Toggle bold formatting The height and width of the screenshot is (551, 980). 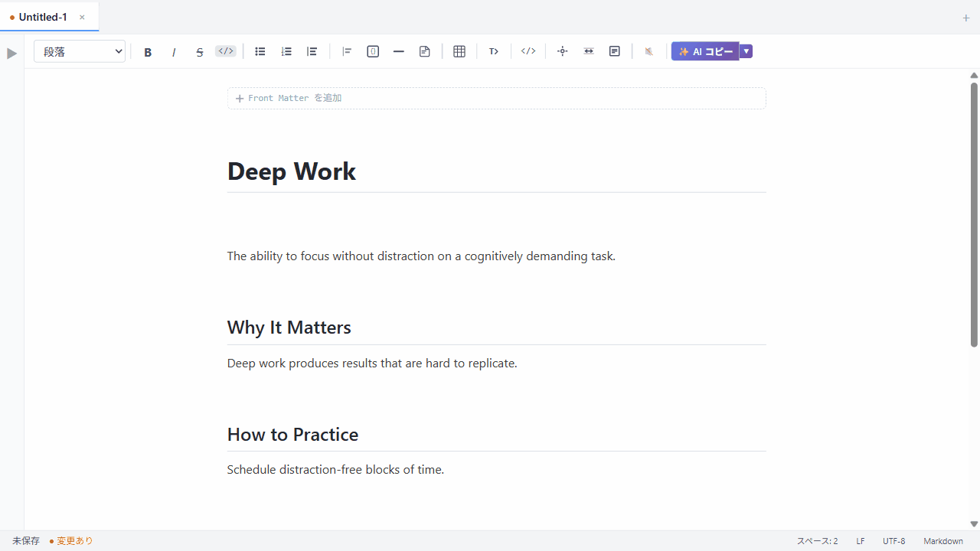[148, 52]
